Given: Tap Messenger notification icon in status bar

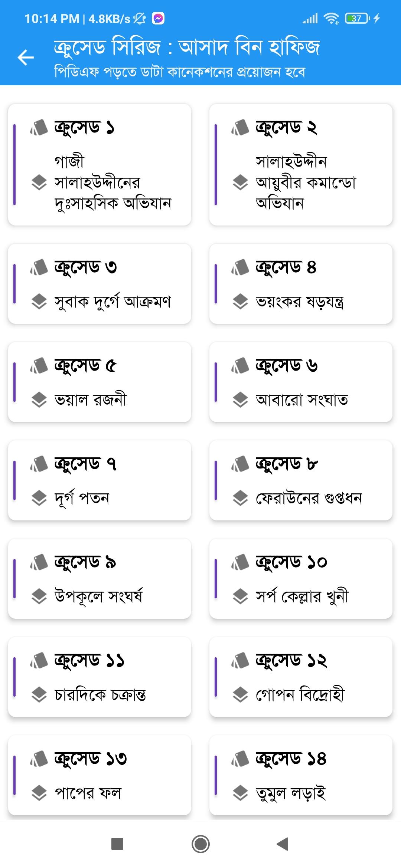Looking at the screenshot, I should tap(158, 18).
